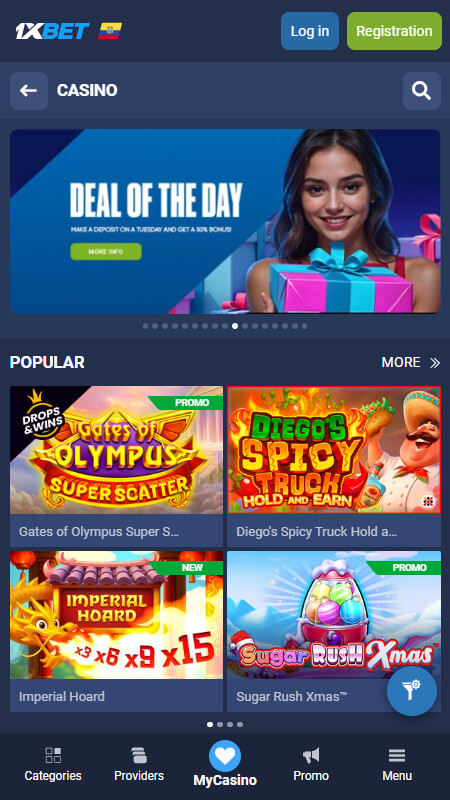This screenshot has width=450, height=800.
Task: Open the floating filter settings button
Action: (x=412, y=691)
